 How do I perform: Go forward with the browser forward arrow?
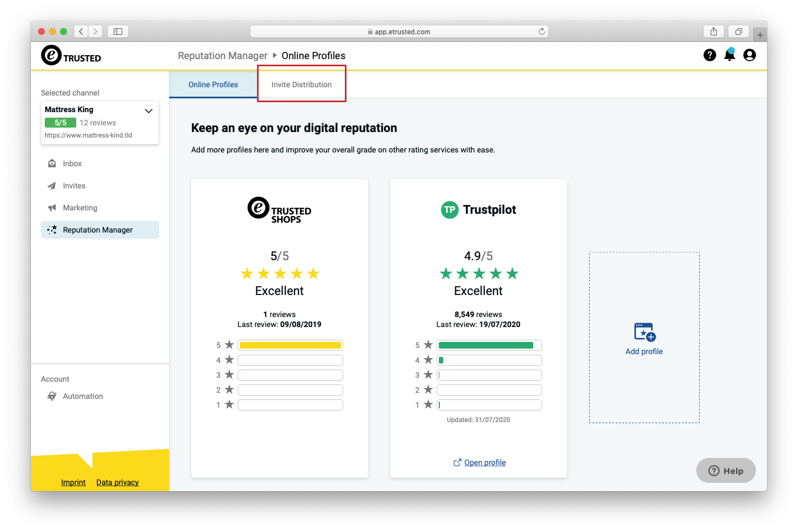pyautogui.click(x=95, y=31)
